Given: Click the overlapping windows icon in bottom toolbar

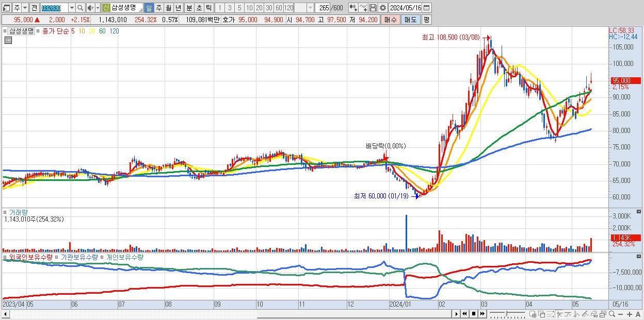Looking at the screenshot, I should point(542,313).
